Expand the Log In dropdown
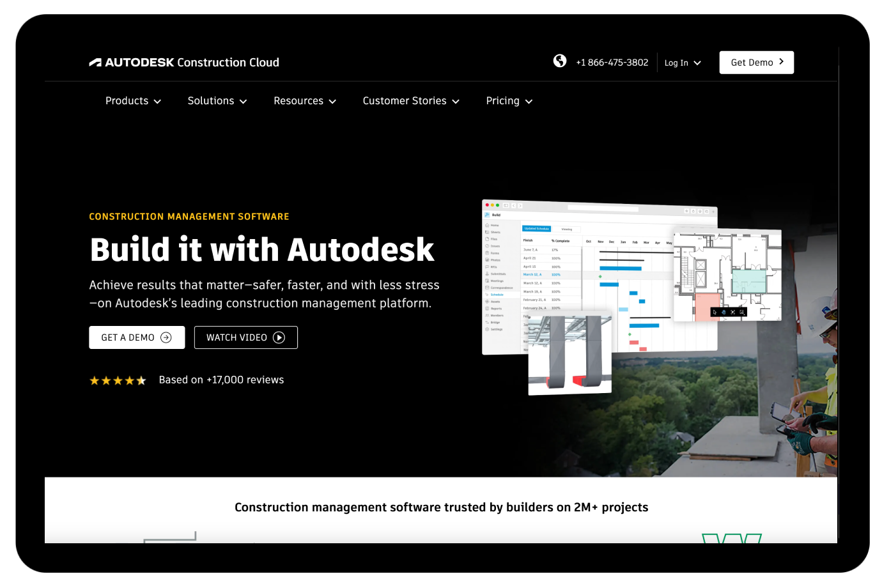The height and width of the screenshot is (588, 882). pos(683,63)
